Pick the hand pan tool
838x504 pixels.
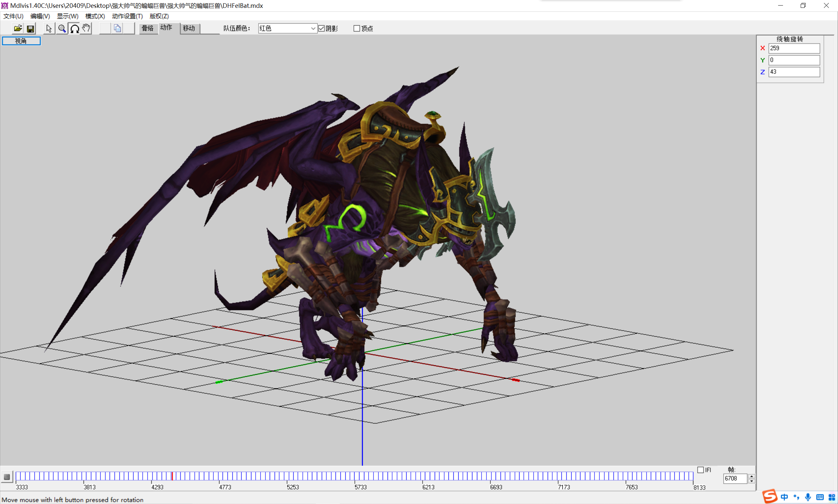coord(86,28)
